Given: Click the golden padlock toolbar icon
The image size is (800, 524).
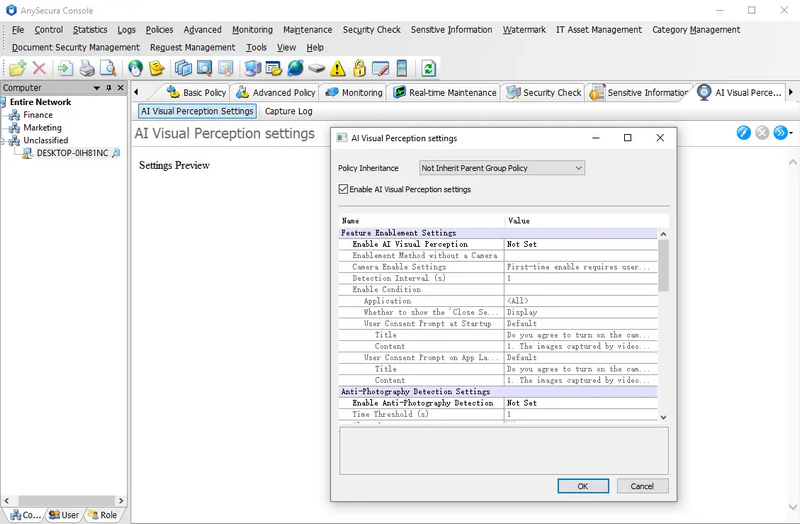Looking at the screenshot, I should pos(359,68).
